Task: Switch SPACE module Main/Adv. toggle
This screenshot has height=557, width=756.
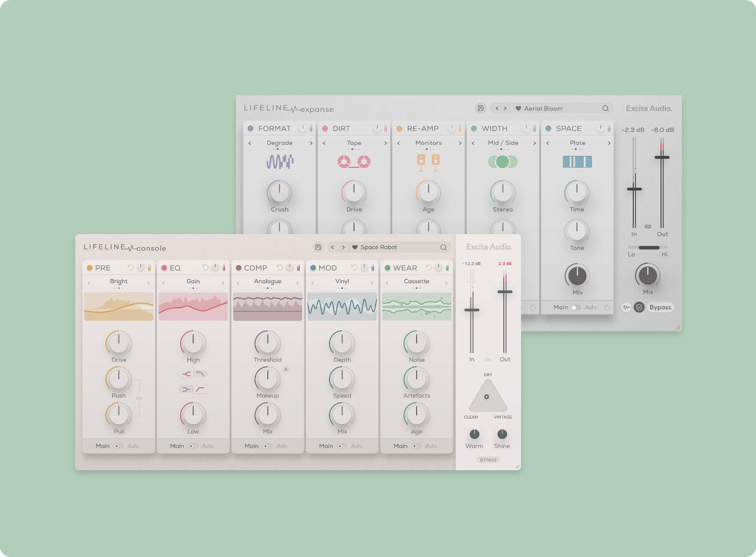Action: tap(575, 307)
